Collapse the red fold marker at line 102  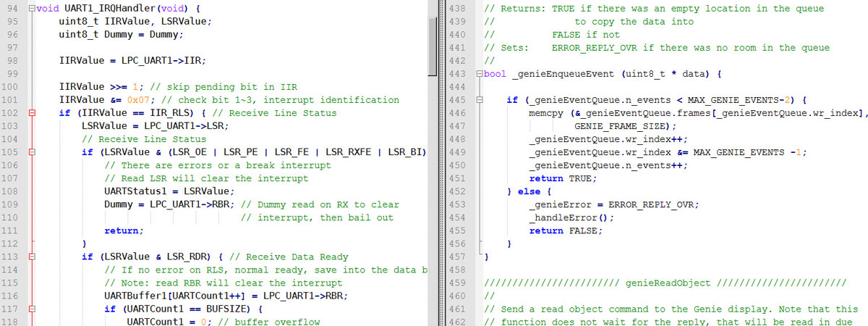click(x=31, y=113)
